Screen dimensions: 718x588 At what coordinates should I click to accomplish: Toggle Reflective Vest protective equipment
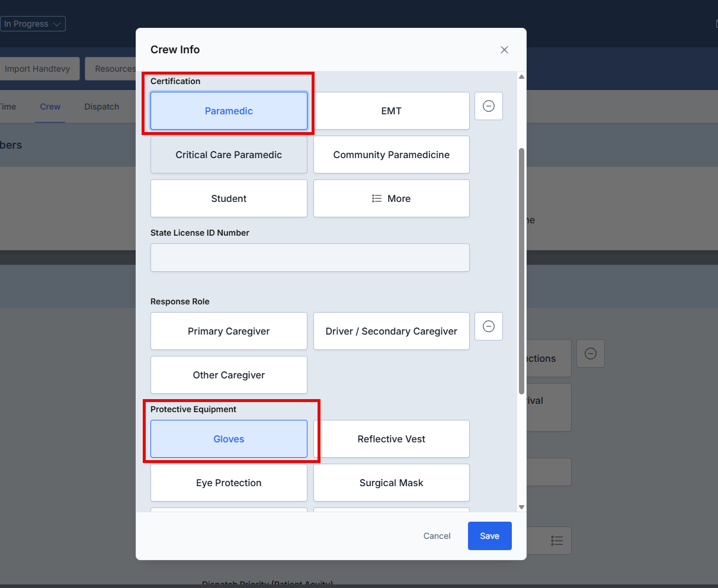pos(391,439)
